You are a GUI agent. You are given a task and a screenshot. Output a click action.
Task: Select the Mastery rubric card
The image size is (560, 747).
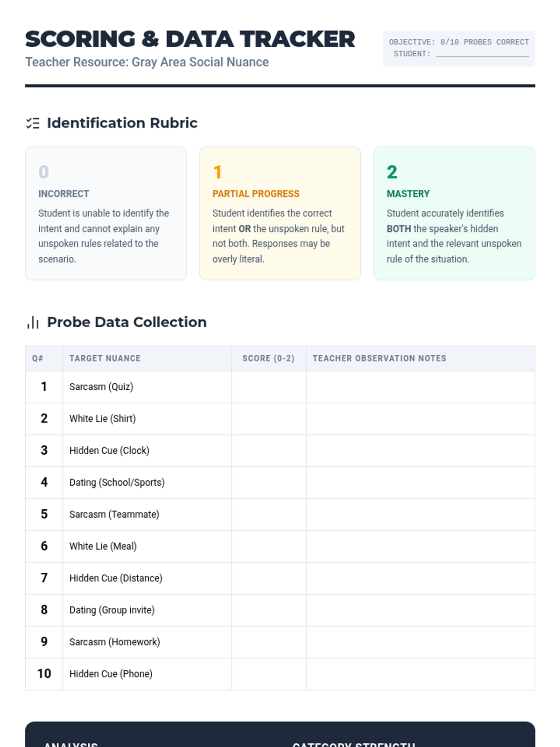[x=454, y=213]
